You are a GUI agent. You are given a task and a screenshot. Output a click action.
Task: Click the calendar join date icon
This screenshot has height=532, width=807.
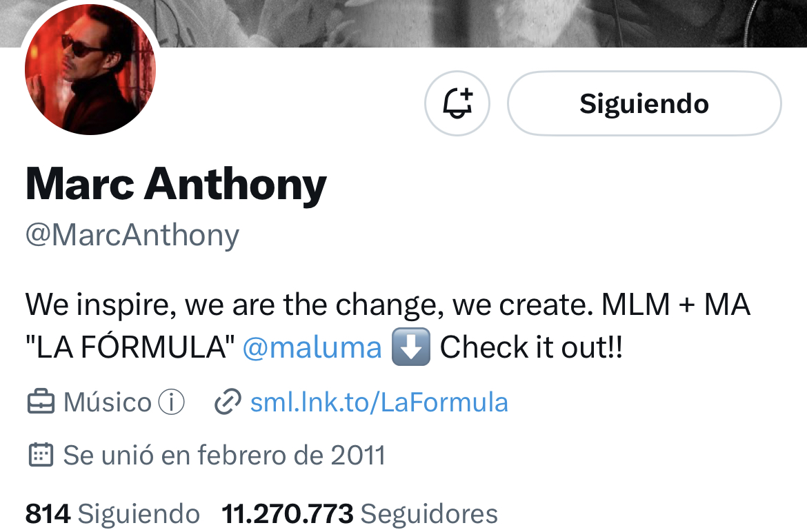click(41, 455)
